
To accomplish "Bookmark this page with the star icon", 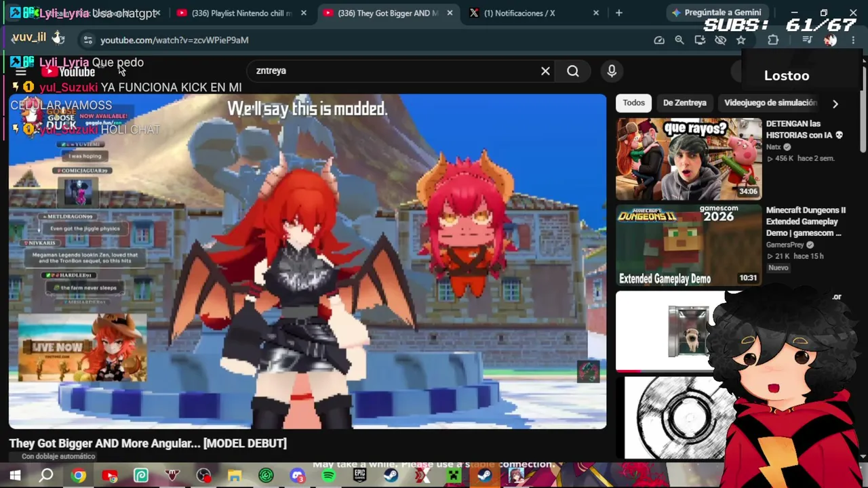I will (x=741, y=40).
